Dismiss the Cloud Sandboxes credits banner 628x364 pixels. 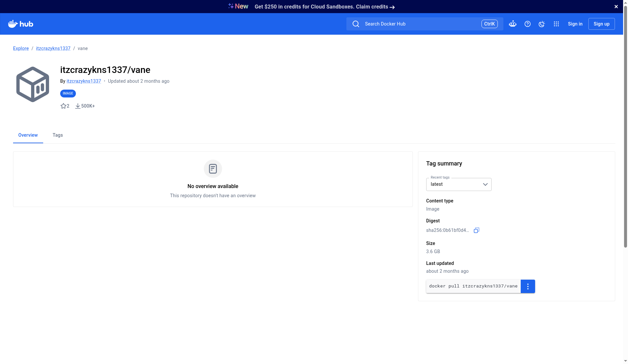click(x=616, y=7)
